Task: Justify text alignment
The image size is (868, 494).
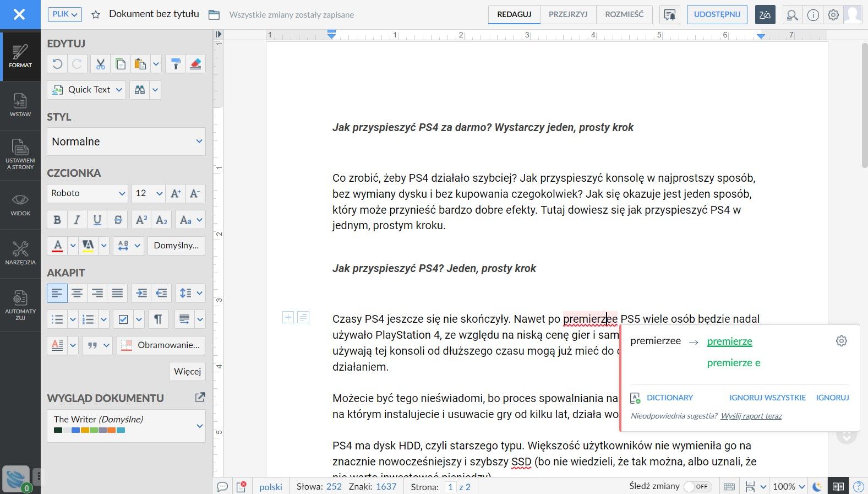Action: tap(118, 293)
